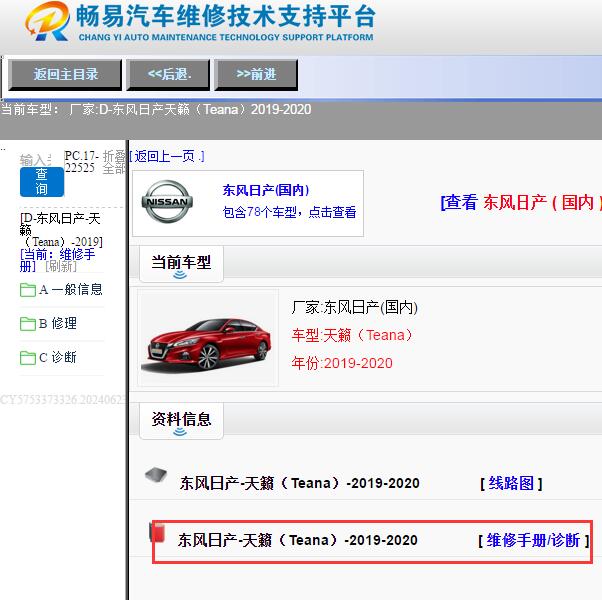The height and width of the screenshot is (600, 602).
Task: Click the red book icon on the 维修手册 row
Action: click(x=157, y=533)
